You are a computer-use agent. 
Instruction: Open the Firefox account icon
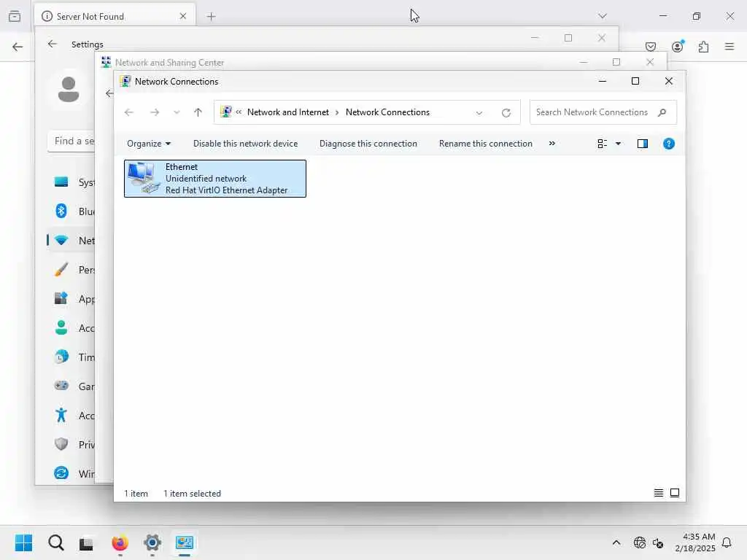tap(678, 47)
